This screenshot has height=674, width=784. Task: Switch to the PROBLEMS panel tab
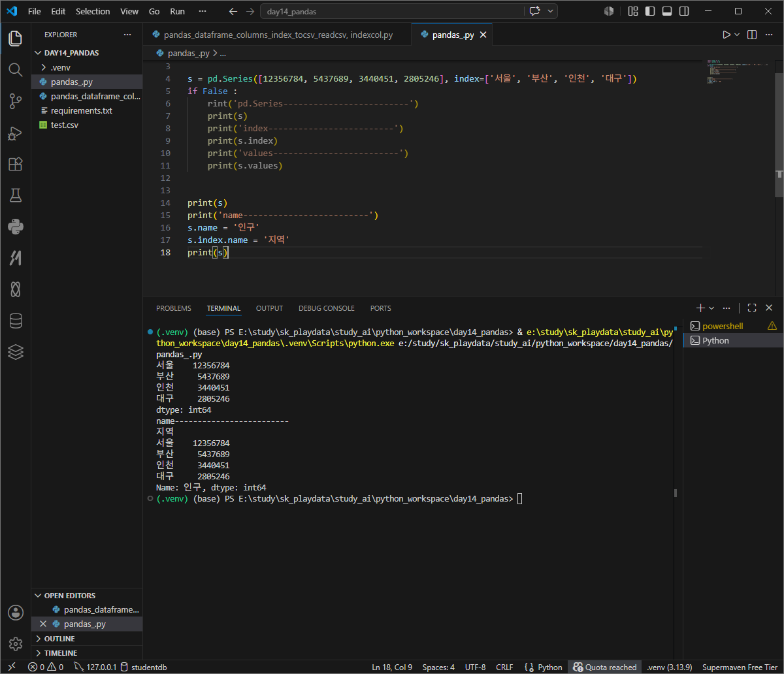coord(174,308)
